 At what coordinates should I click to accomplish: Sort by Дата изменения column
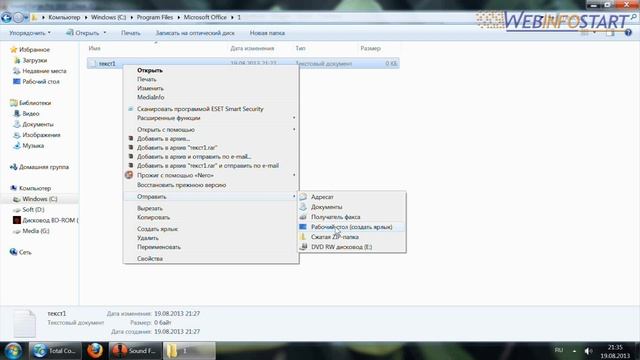[252, 48]
